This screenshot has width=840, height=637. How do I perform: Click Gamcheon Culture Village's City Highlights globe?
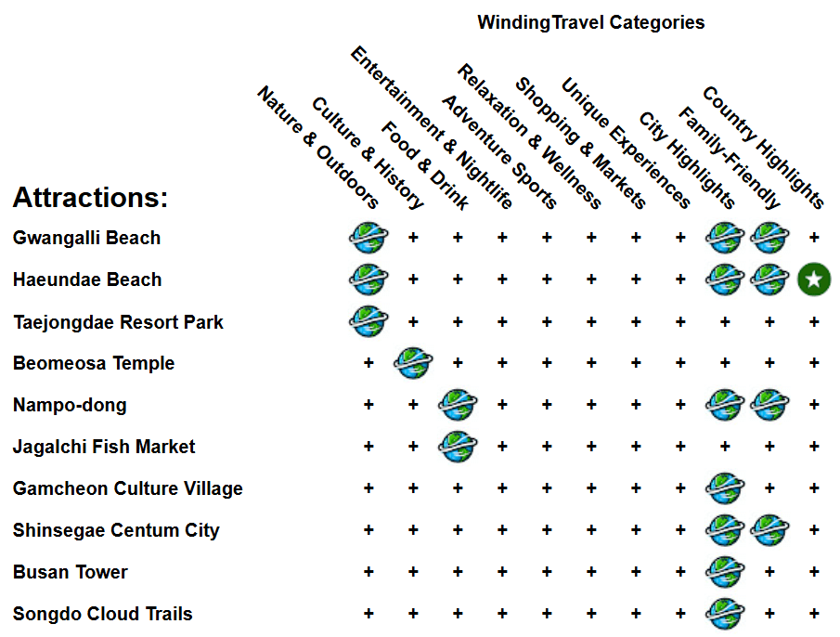[725, 488]
